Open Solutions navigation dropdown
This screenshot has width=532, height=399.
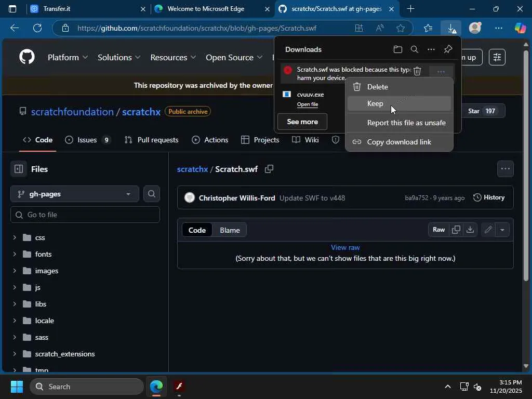tap(119, 57)
